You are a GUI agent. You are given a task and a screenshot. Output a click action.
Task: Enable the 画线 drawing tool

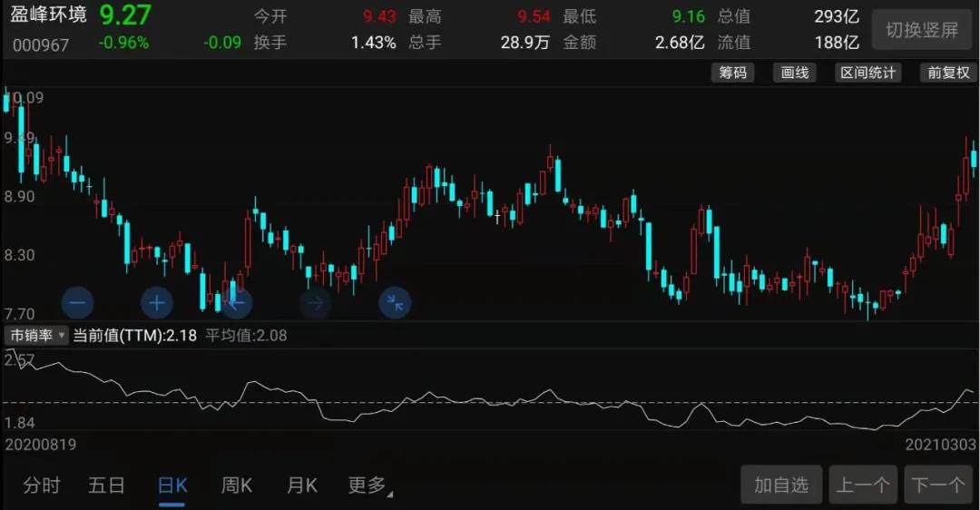pos(795,73)
